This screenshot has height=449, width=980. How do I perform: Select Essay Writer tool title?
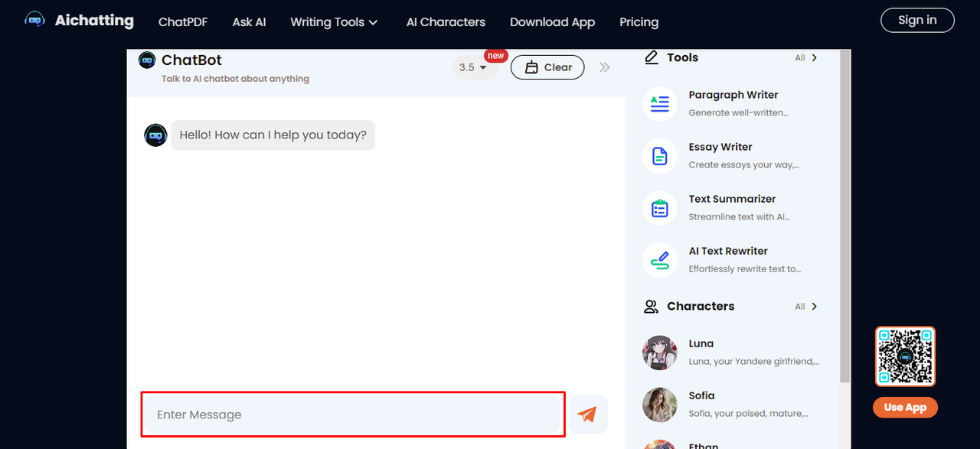coord(720,147)
